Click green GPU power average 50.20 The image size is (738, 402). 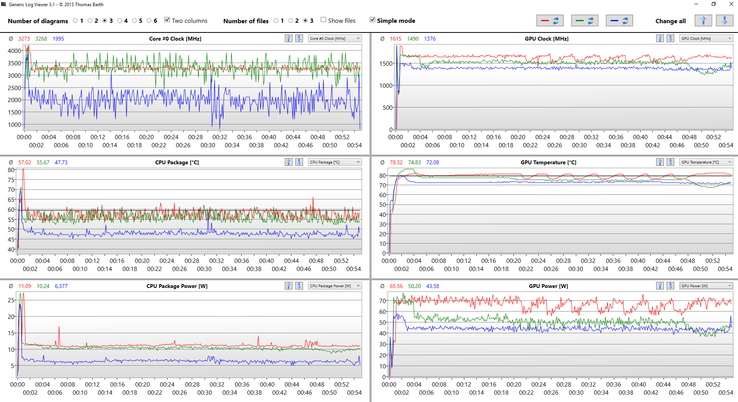coord(415,286)
